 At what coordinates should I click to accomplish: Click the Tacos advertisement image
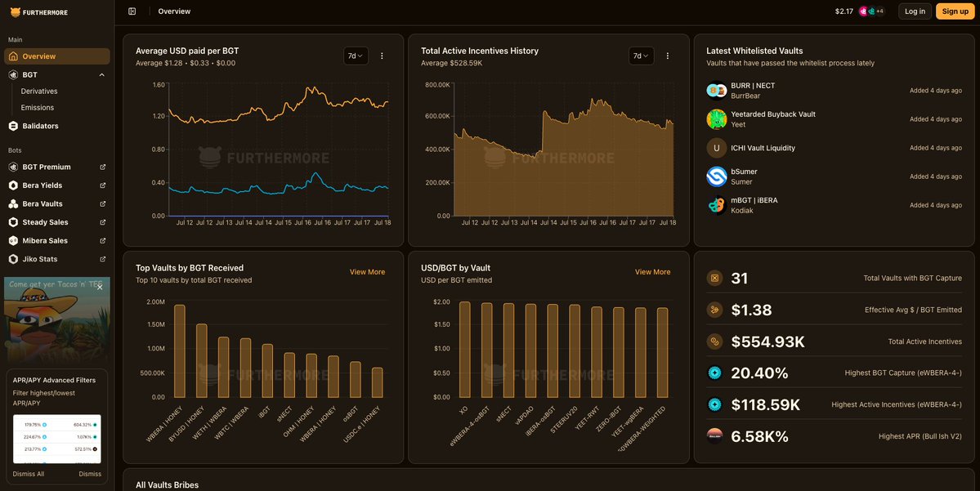57,320
